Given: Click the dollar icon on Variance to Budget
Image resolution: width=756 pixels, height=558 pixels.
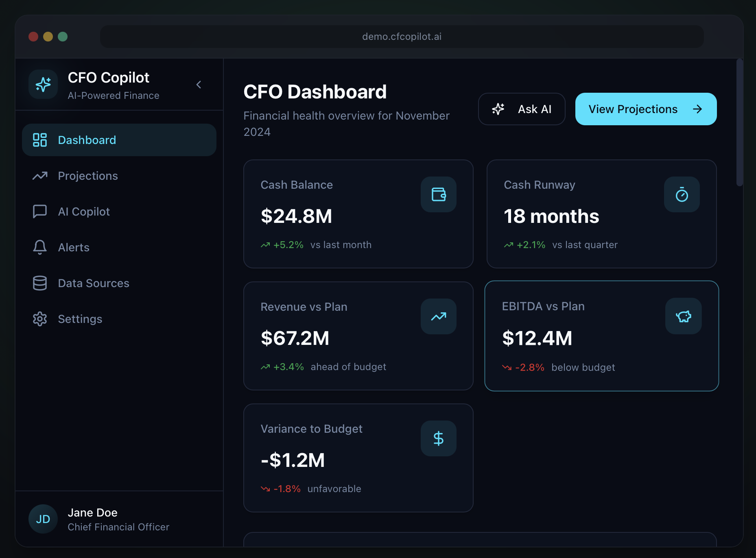Looking at the screenshot, I should click(438, 438).
